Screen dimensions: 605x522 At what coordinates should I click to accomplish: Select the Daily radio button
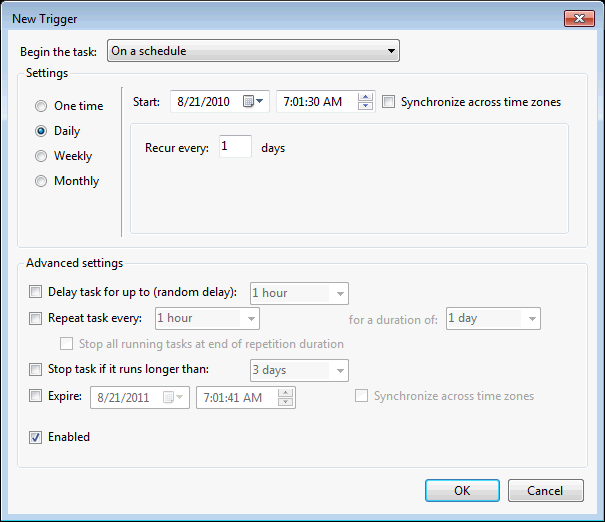point(41,131)
